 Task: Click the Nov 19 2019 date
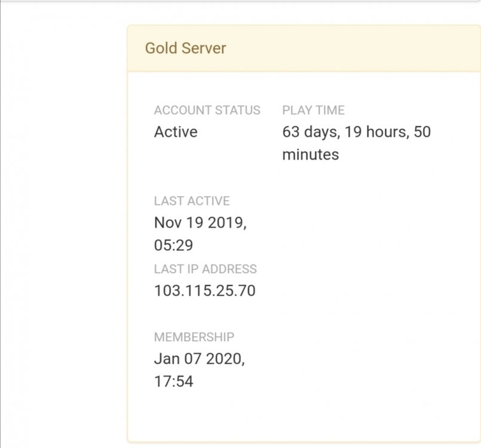(200, 223)
